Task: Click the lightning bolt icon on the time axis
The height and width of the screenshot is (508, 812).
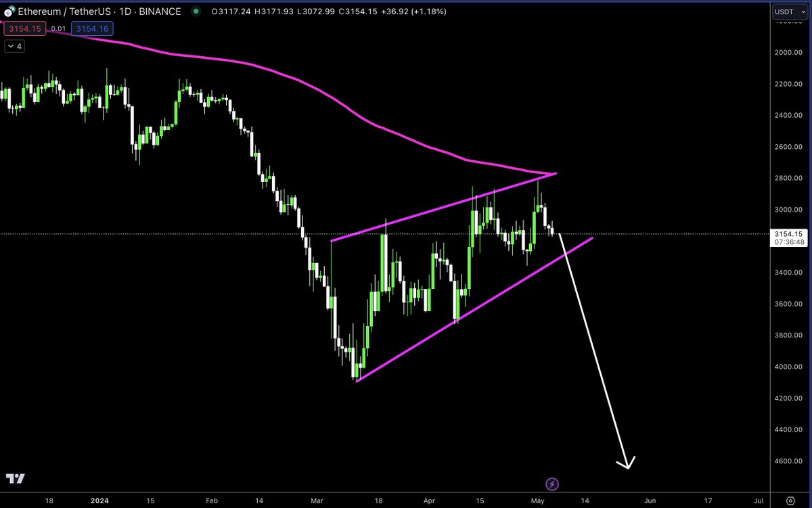Action: [x=551, y=484]
